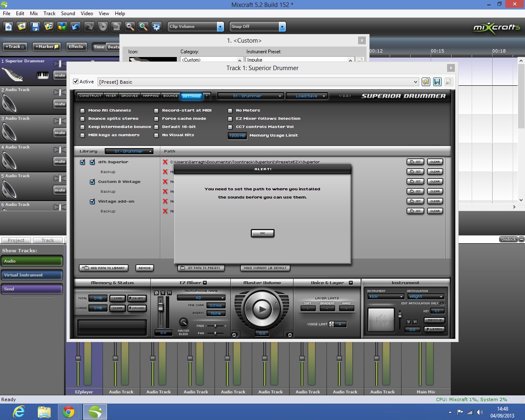Toggle the Active checkbox
The width and height of the screenshot is (525, 420).
point(75,82)
